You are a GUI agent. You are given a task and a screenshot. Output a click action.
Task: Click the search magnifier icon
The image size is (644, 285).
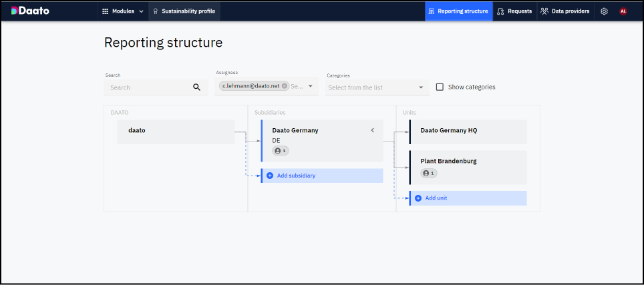[196, 87]
